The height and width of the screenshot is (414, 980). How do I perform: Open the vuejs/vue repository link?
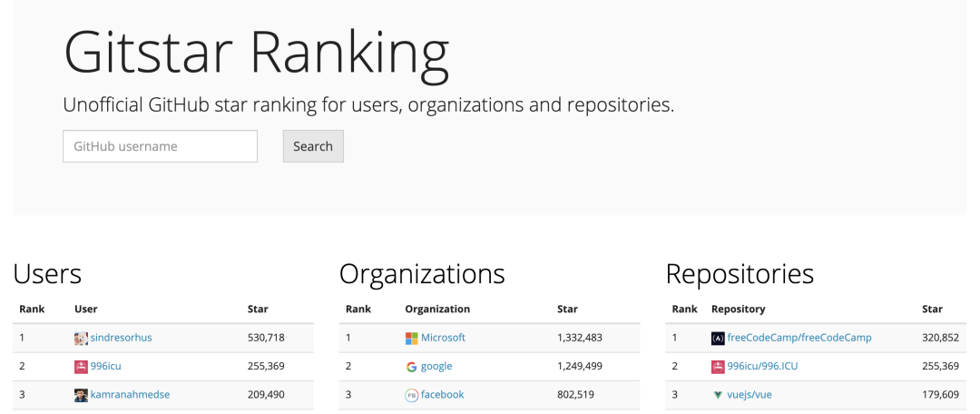click(750, 395)
